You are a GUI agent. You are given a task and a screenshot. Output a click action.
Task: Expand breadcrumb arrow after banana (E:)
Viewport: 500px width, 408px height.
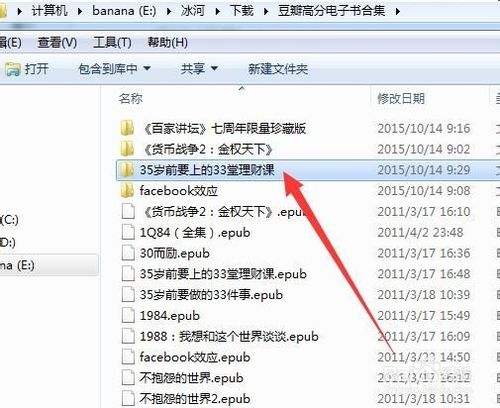click(169, 12)
